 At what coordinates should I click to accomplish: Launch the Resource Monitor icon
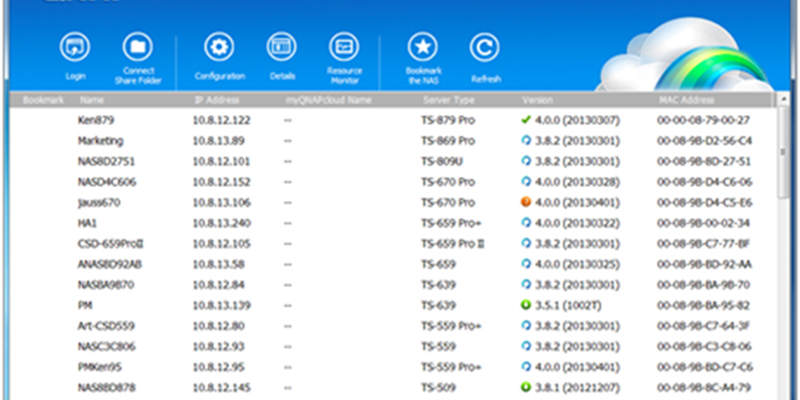(x=344, y=47)
